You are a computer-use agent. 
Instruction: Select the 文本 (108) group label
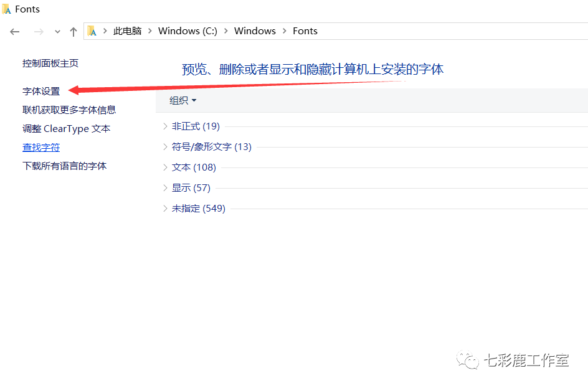[x=194, y=167]
